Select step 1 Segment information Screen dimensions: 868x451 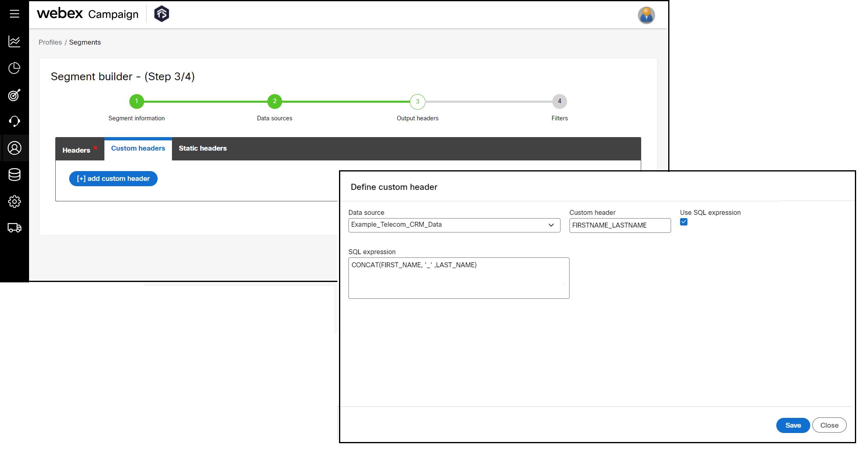pos(136,101)
